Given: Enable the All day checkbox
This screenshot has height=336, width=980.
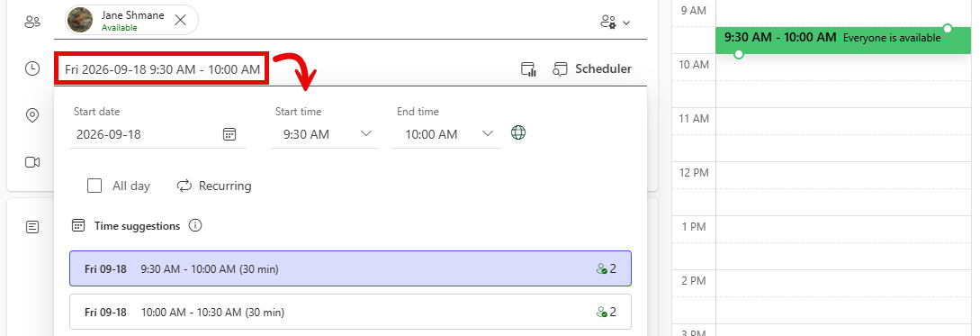Looking at the screenshot, I should coord(94,186).
